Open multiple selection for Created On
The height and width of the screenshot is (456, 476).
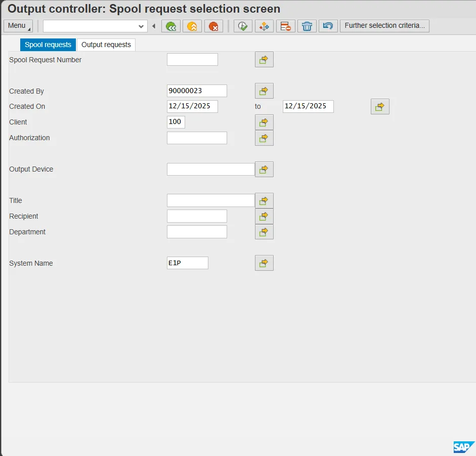click(x=380, y=107)
